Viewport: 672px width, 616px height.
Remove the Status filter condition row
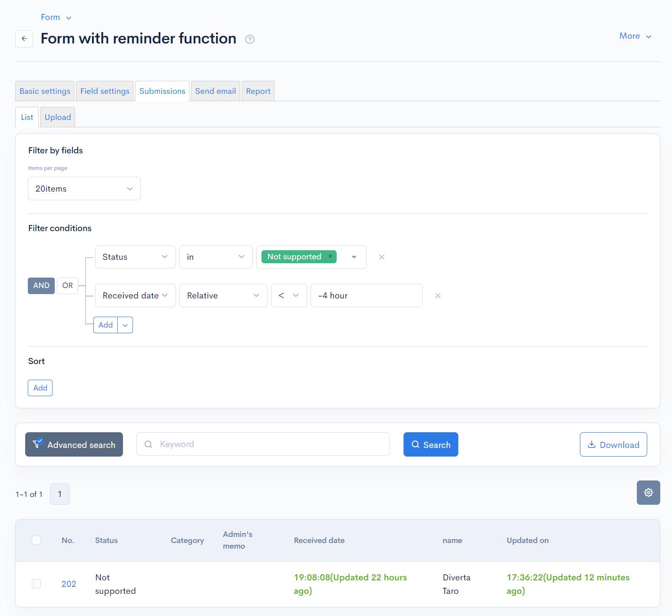click(382, 257)
